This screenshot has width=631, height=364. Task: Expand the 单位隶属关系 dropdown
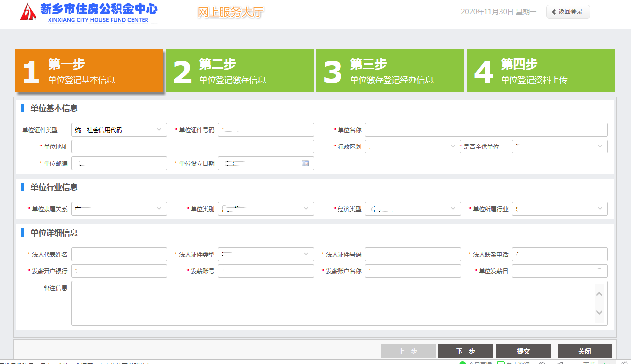coord(119,209)
